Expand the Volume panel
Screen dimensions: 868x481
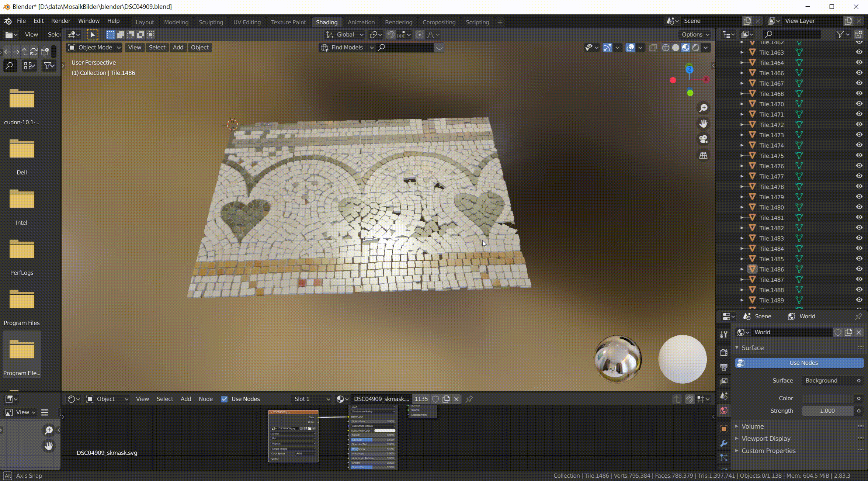[753, 426]
